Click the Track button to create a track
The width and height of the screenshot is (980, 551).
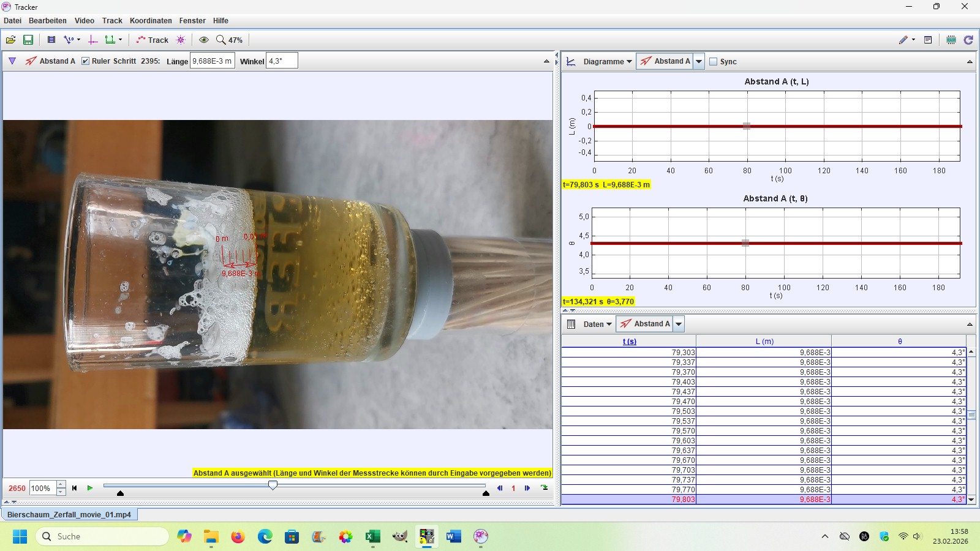(x=153, y=40)
